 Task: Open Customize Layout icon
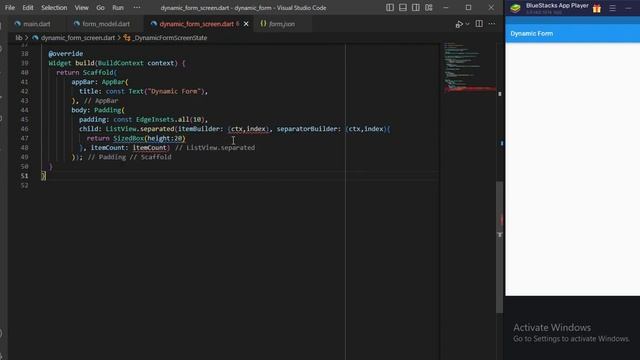(x=429, y=8)
